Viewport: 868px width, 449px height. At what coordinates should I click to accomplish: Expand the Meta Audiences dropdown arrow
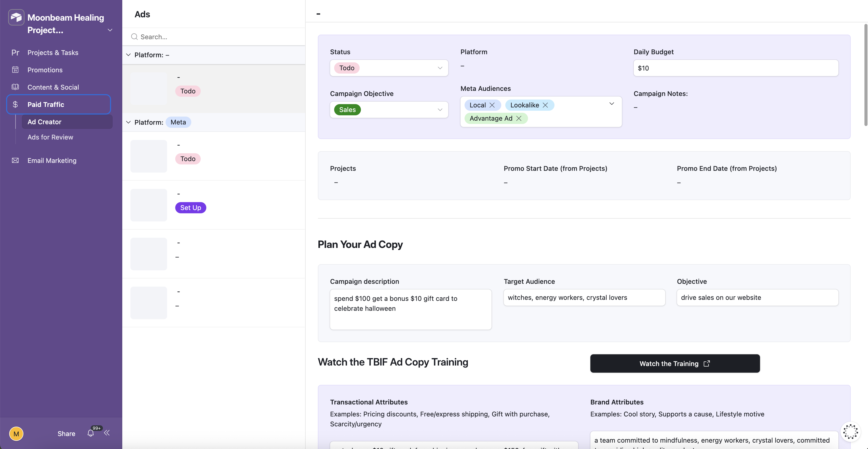[612, 104]
